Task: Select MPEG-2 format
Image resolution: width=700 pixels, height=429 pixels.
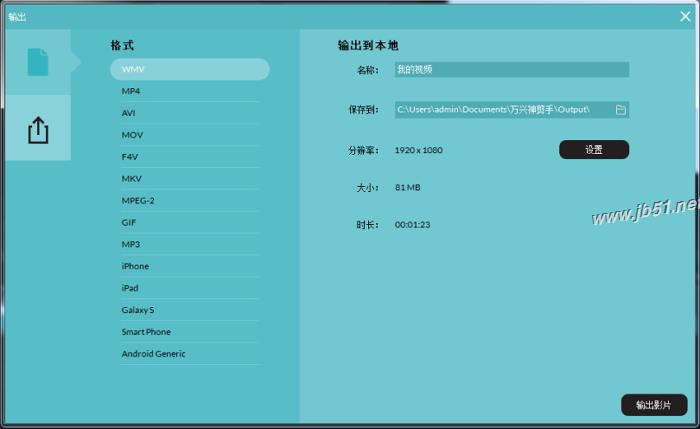Action: [x=190, y=200]
